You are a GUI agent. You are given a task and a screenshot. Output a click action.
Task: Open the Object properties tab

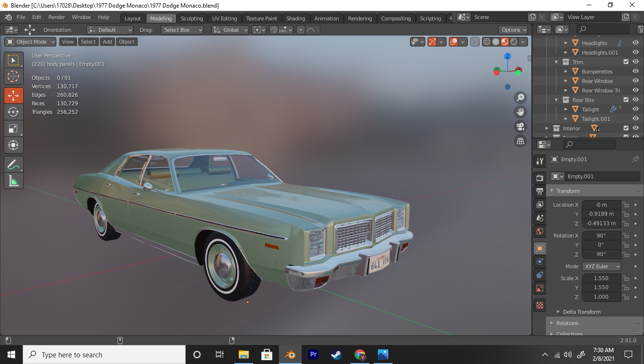pos(540,248)
